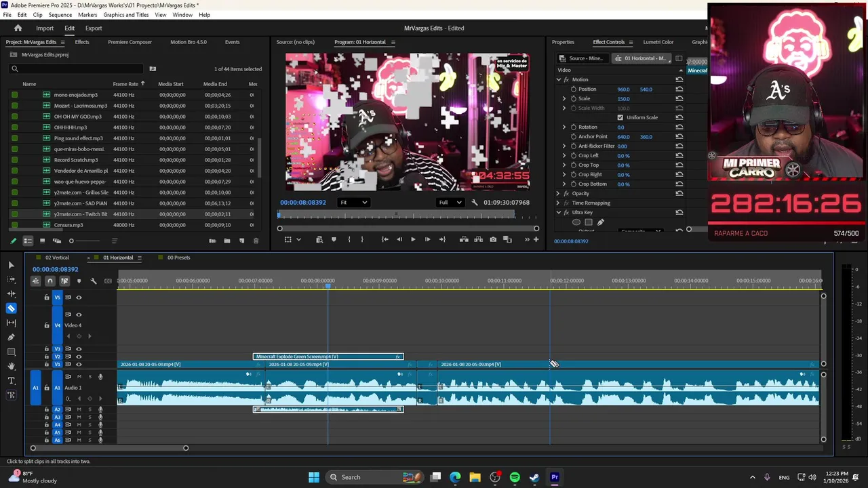The width and height of the screenshot is (868, 488).
Task: Click the Extract button in Program monitor
Action: coord(478,239)
